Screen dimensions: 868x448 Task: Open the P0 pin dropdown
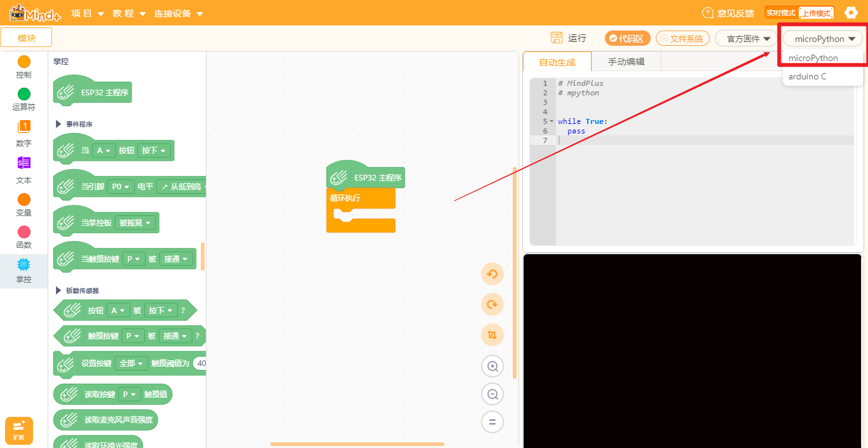(x=121, y=187)
